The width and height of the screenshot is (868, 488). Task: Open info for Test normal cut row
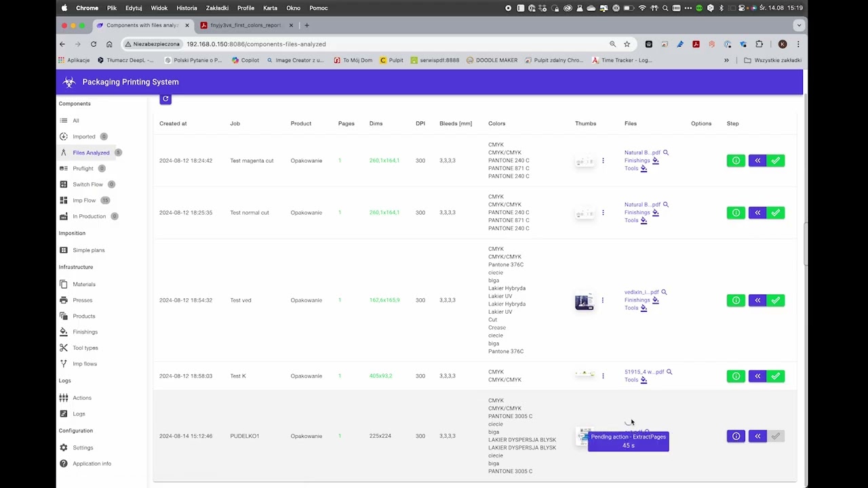(x=736, y=213)
